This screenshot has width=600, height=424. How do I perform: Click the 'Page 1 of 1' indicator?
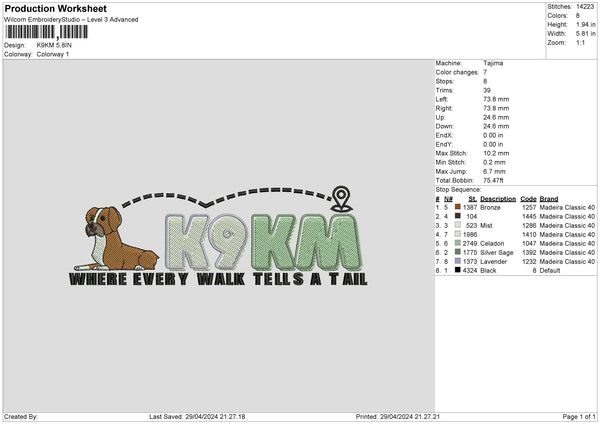click(579, 417)
